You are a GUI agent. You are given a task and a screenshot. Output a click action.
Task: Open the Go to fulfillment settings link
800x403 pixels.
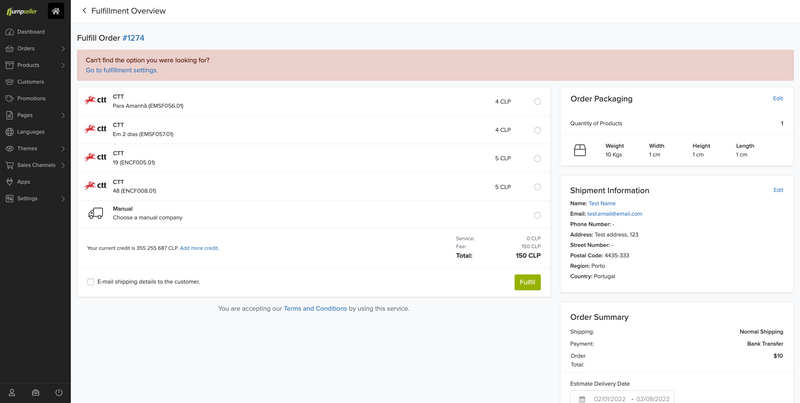(x=121, y=71)
